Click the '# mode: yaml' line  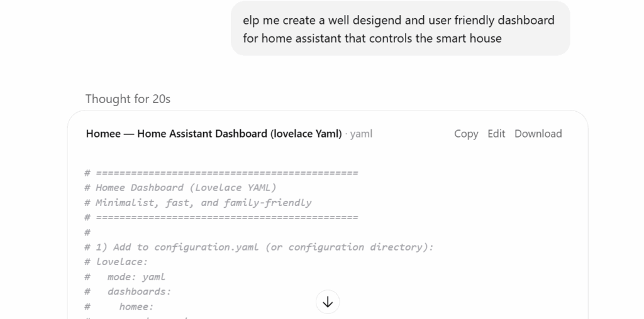(x=125, y=277)
